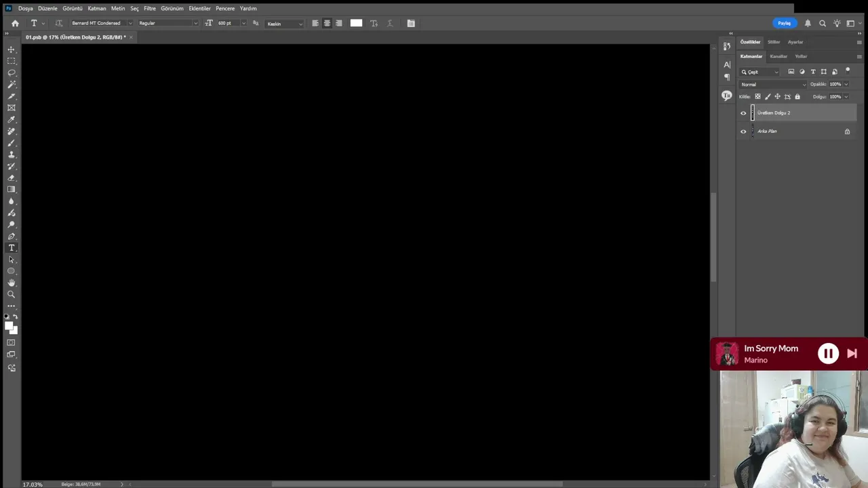Open the 600 pt font size dropdown
This screenshot has width=868, height=488.
(243, 23)
